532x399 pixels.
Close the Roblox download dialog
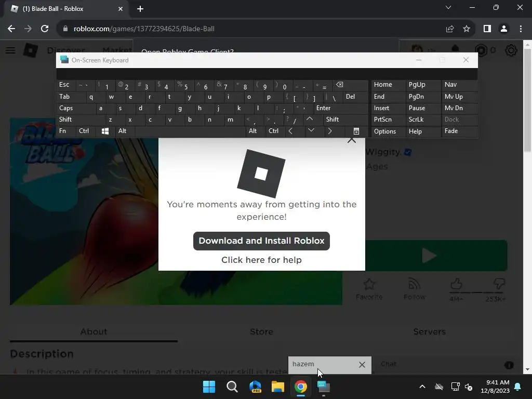[x=352, y=140]
